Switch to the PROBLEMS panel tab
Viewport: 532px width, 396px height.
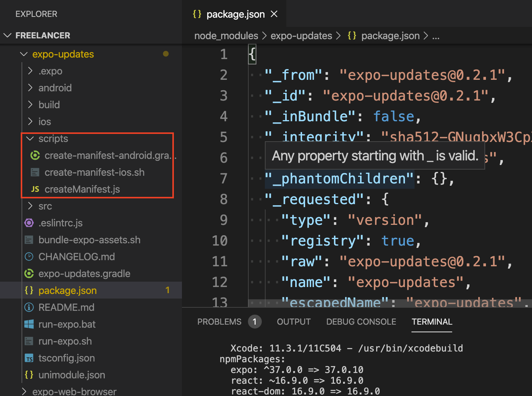coord(219,322)
